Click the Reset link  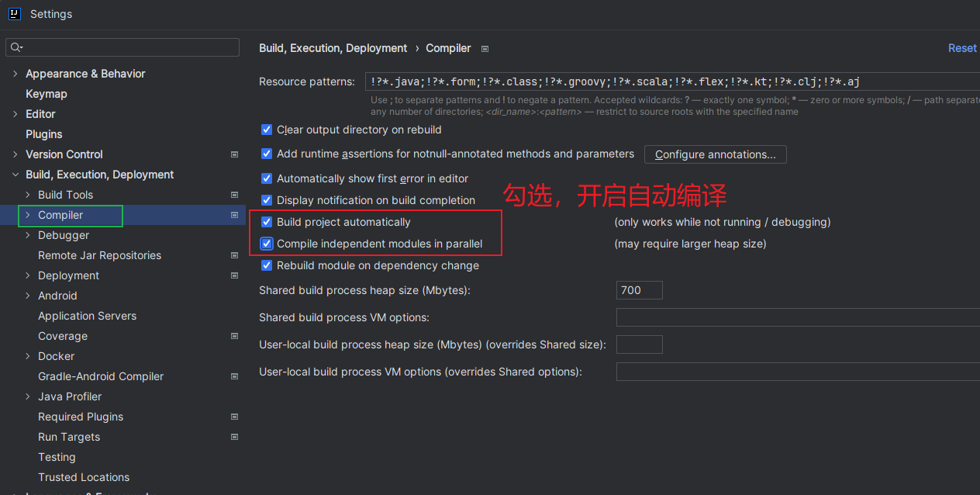(962, 48)
